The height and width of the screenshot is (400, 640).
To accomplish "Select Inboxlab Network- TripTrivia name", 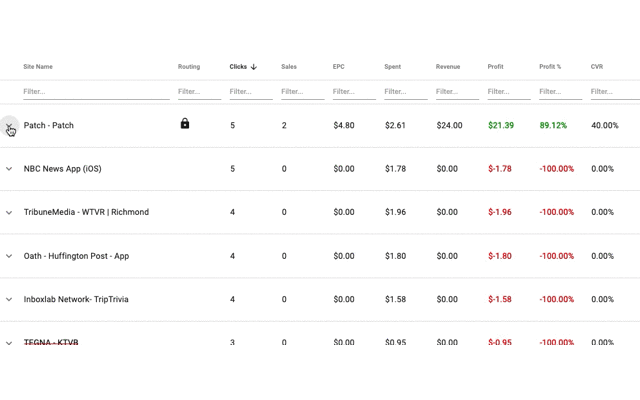I will click(76, 299).
